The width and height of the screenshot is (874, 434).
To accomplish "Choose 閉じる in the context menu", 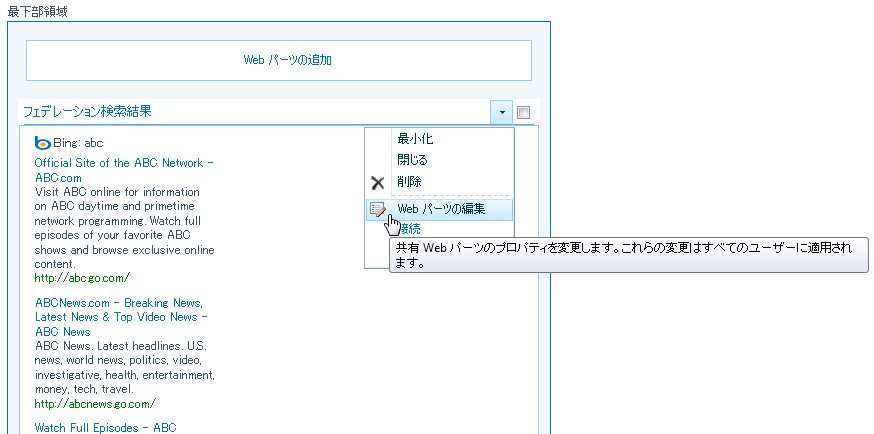I will [x=412, y=160].
